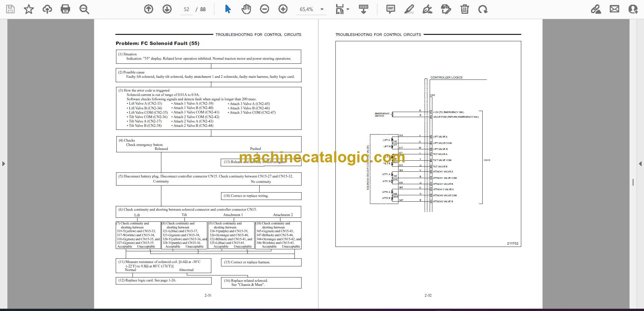Click '(14) Correct or replace wiring' text
The width and height of the screenshot is (644, 311).
(246, 196)
